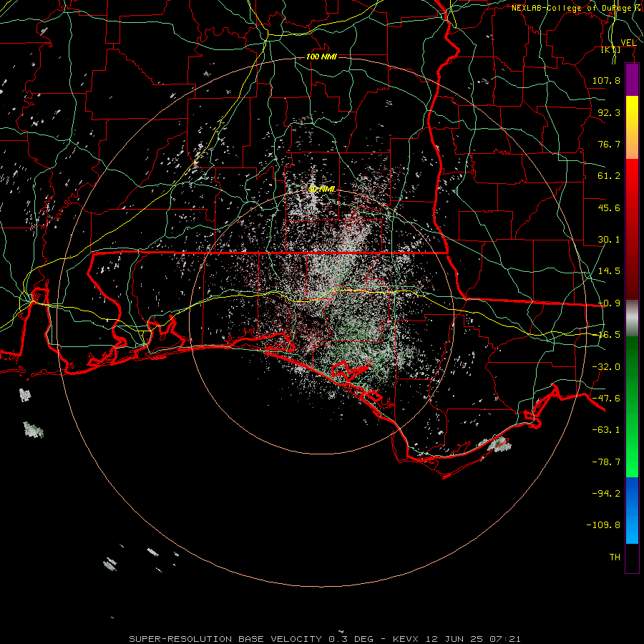The height and width of the screenshot is (644, 644).
Task: Select the -32.0 legend value
Action: 606,367
